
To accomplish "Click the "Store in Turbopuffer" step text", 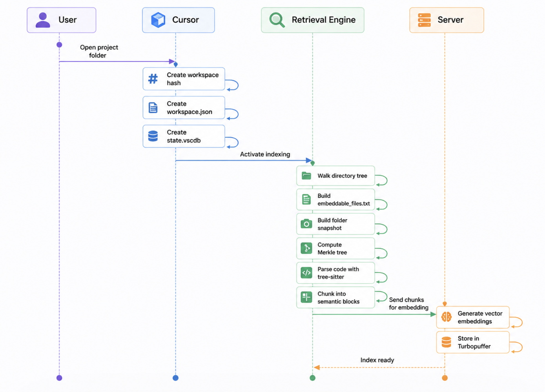I will [x=474, y=342].
